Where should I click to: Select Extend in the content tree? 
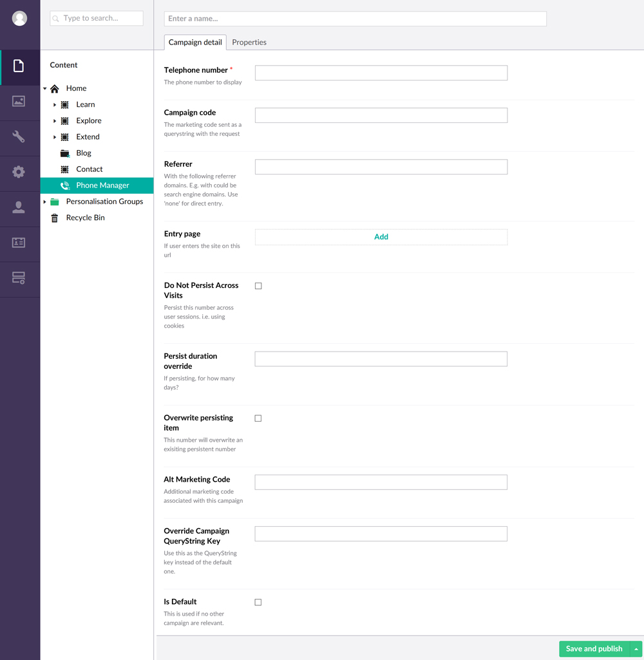(x=88, y=137)
